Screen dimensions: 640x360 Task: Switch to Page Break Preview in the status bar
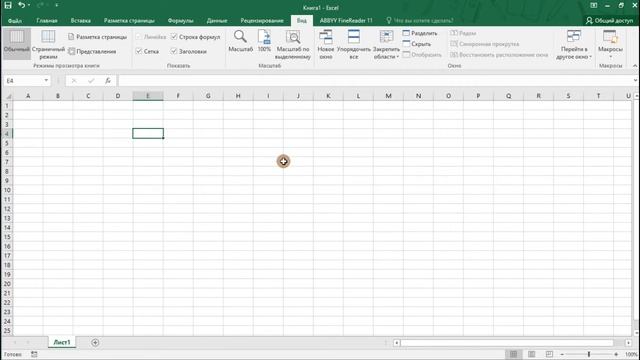click(x=549, y=354)
